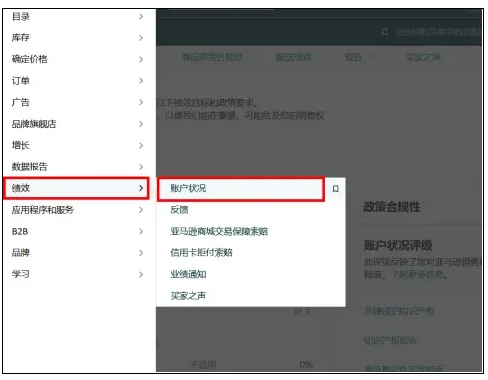Open the 品牌旗舰店 menu item
This screenshot has height=380, width=488.
(79, 124)
